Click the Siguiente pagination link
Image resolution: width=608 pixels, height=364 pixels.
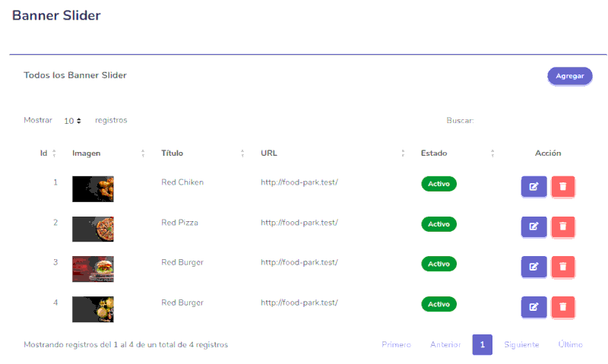[x=521, y=344]
